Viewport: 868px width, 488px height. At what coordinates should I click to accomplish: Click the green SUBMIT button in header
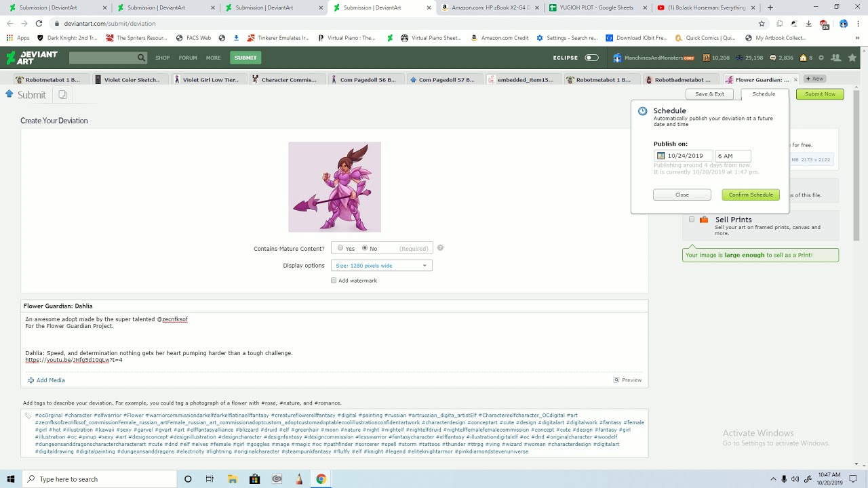pos(245,58)
